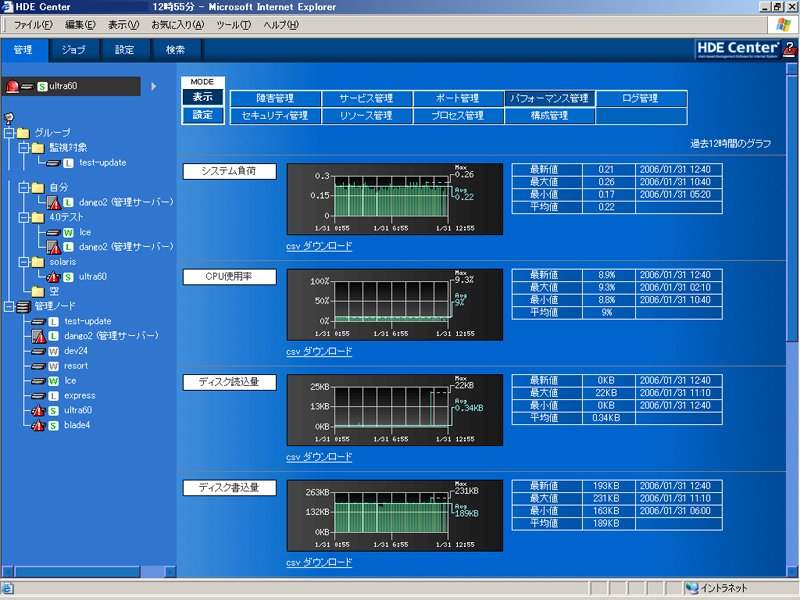Viewport: 800px width, 600px height.
Task: Select lce under 管理ノード
Action: point(70,381)
